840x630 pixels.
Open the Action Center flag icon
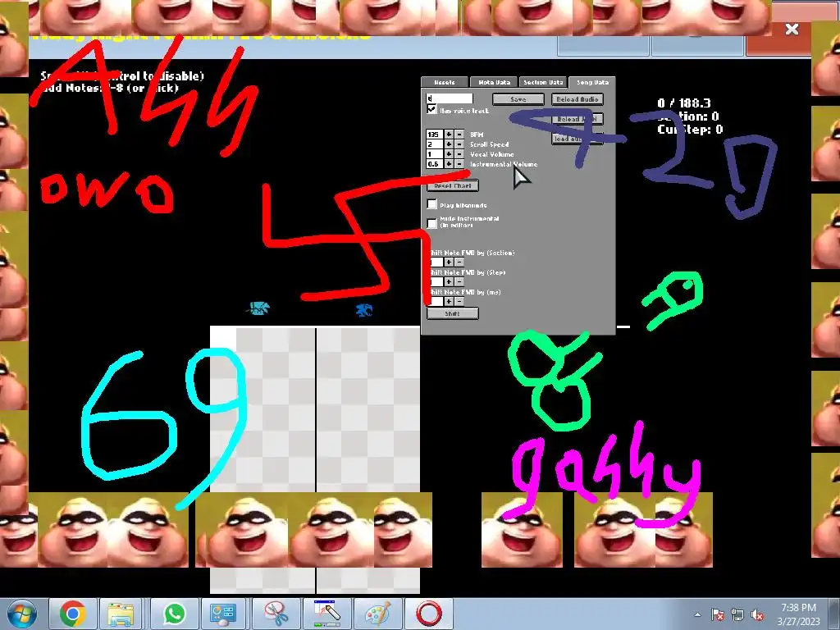[717, 614]
